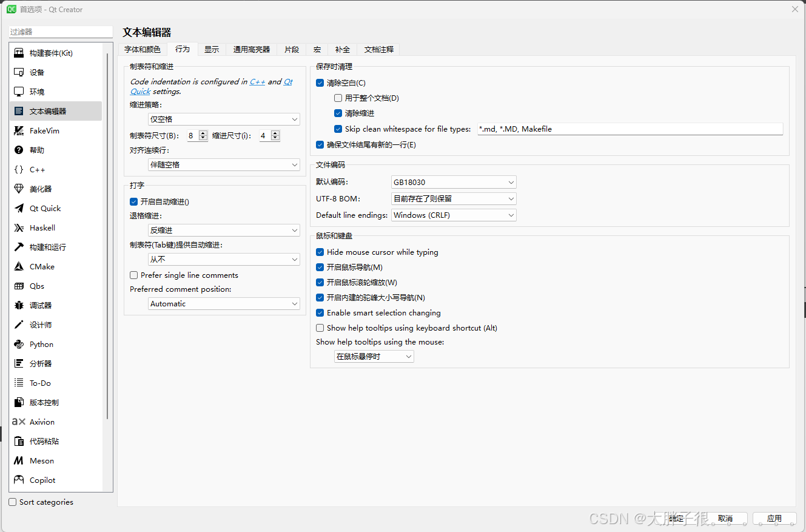This screenshot has width=806, height=532.
Task: Increase 制表符尺寸 using the up stepper arrow
Action: pyautogui.click(x=203, y=132)
